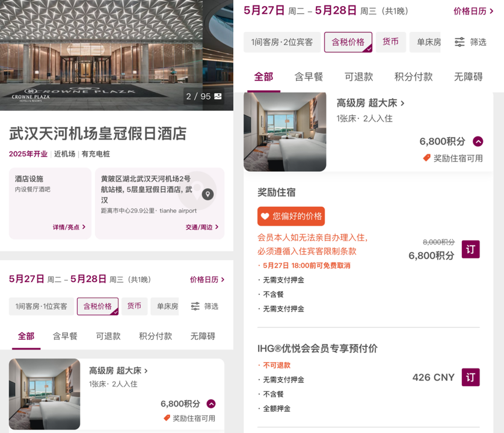Click 全额押金 item under prepaid rate

point(277,408)
